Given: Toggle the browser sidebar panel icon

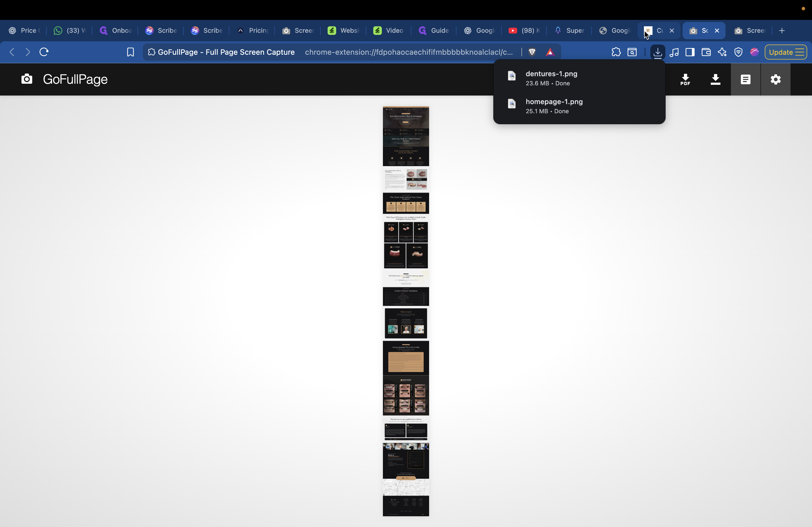Looking at the screenshot, I should point(690,52).
